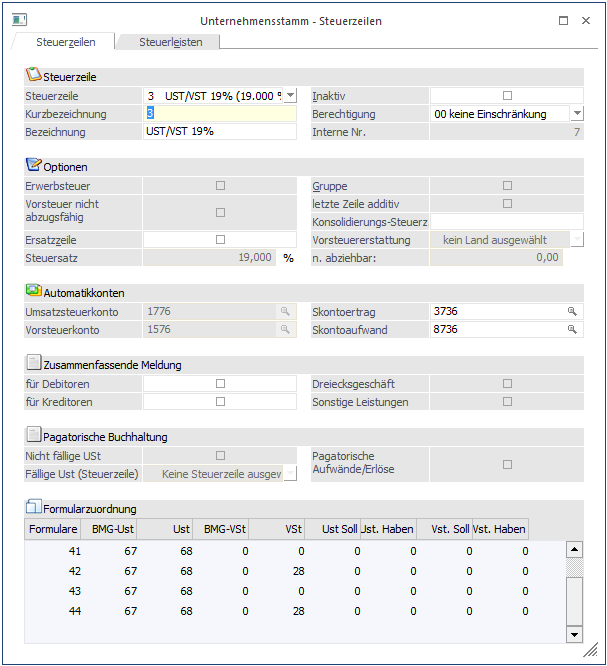
Task: Click the Formularzuordnung section icon
Action: 33,508
